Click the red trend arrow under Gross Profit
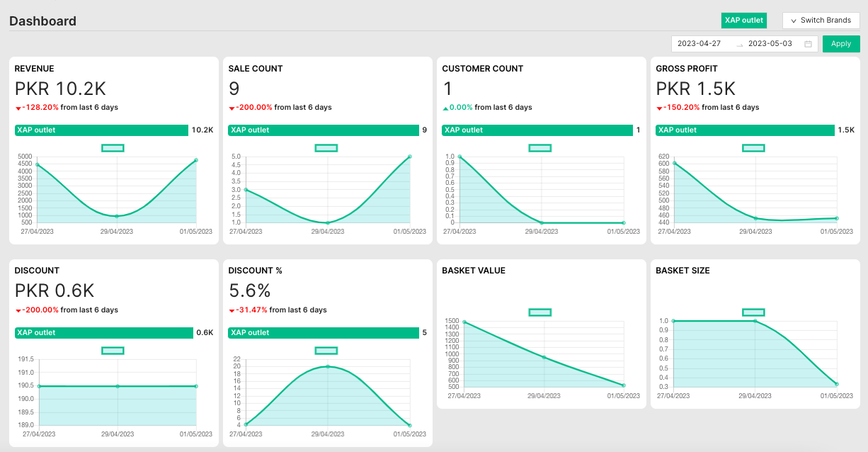The width and height of the screenshot is (868, 452). pos(659,108)
